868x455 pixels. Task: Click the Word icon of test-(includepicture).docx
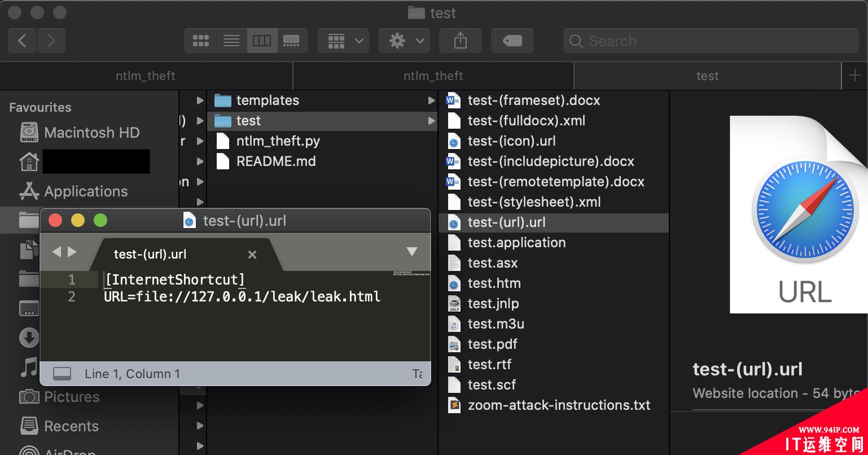point(454,161)
